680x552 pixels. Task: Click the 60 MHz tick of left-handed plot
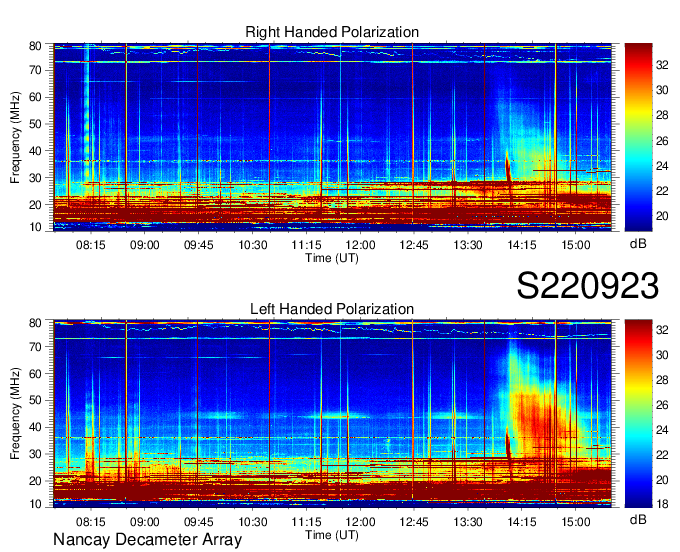pyautogui.click(x=35, y=373)
